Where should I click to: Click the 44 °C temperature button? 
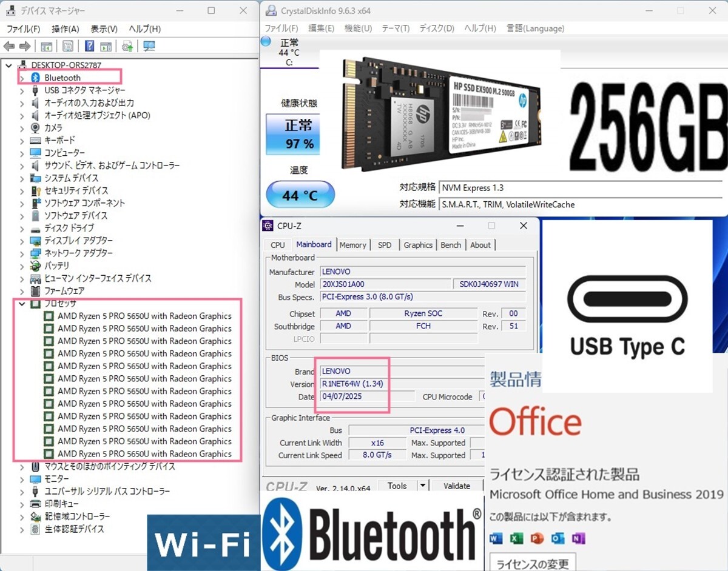[x=300, y=195]
